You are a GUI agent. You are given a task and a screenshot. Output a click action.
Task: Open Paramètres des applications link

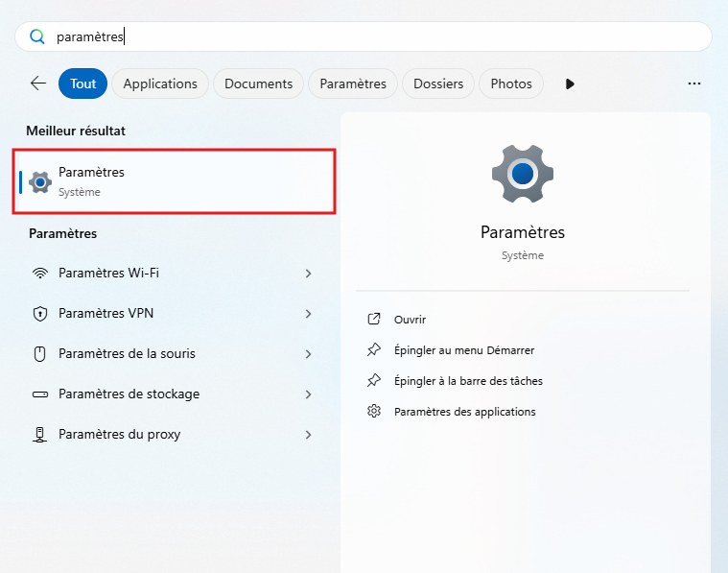464,412
